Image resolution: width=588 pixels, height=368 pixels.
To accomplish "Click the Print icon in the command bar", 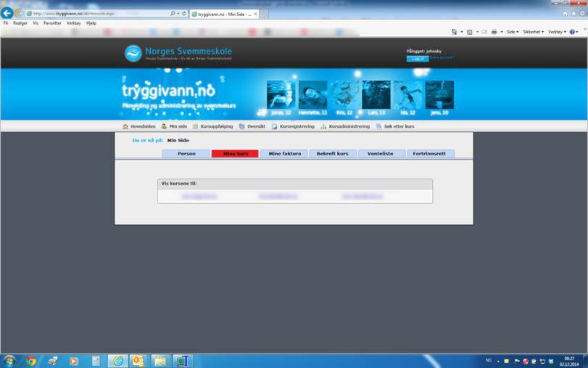I will 494,32.
